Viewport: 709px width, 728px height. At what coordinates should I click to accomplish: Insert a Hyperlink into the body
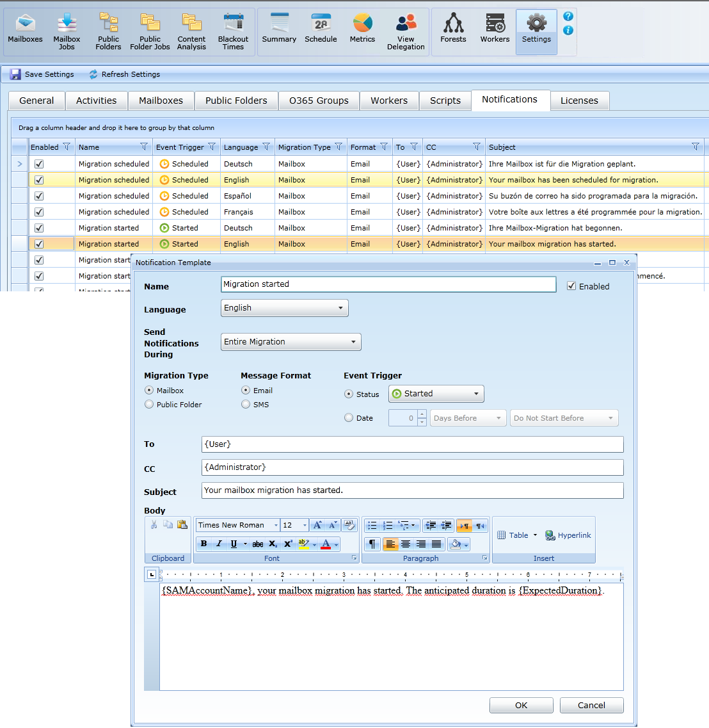pyautogui.click(x=568, y=535)
